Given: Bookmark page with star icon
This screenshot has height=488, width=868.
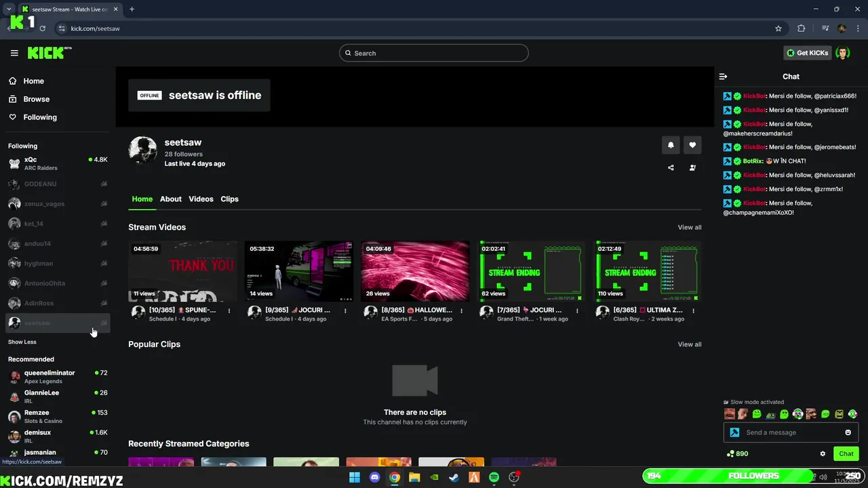Looking at the screenshot, I should (778, 28).
